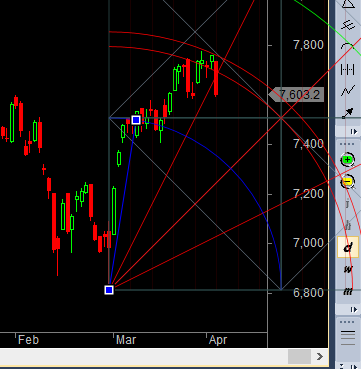Click the 7,800 price axis label
361x369 pixels.
point(308,44)
